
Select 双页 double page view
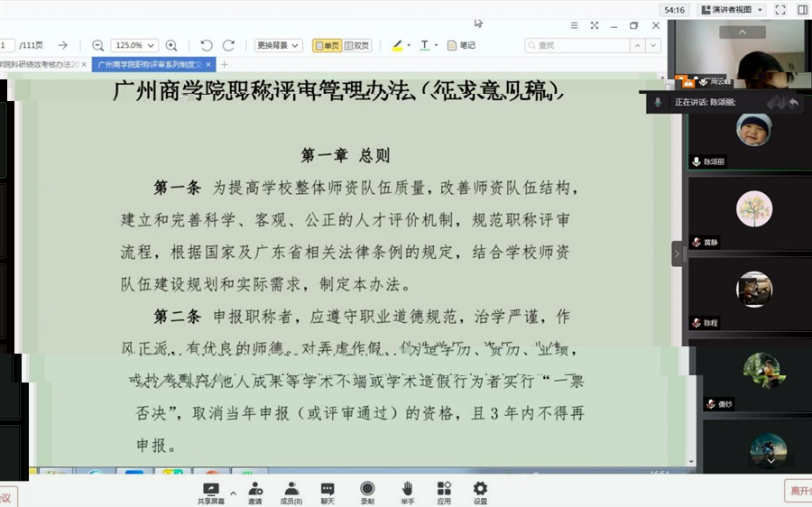(x=356, y=46)
